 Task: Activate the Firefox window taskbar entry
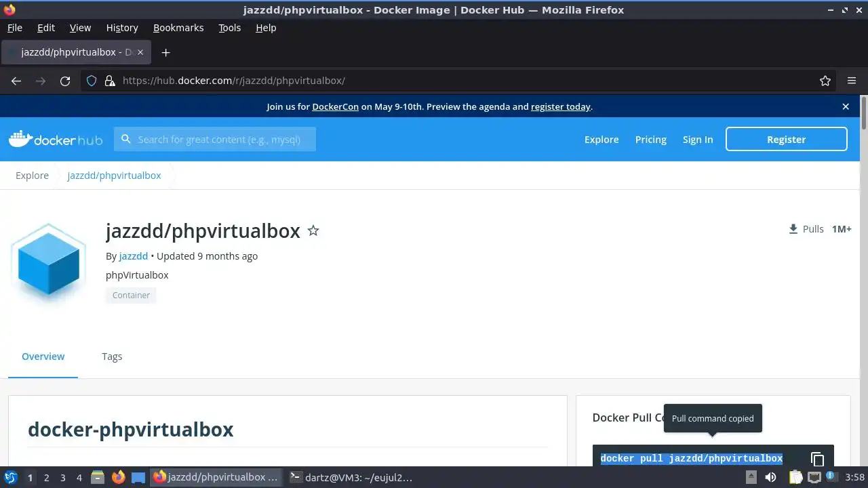(216, 477)
